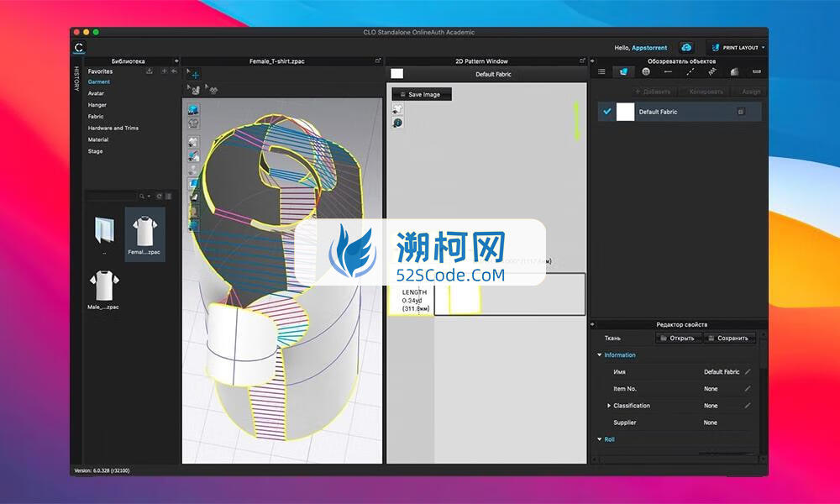This screenshot has height=504, width=840.
Task: Select Garment in library list
Action: point(98,82)
